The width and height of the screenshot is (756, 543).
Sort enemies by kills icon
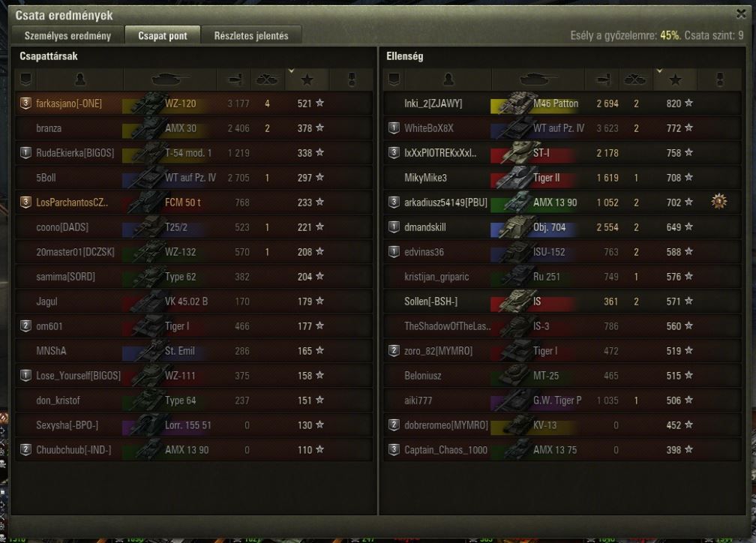pyautogui.click(x=636, y=79)
